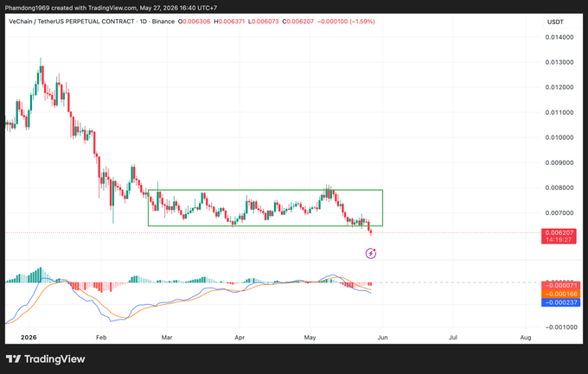Click the 0.012000 price axis label
The image size is (588, 374).
coord(559,87)
